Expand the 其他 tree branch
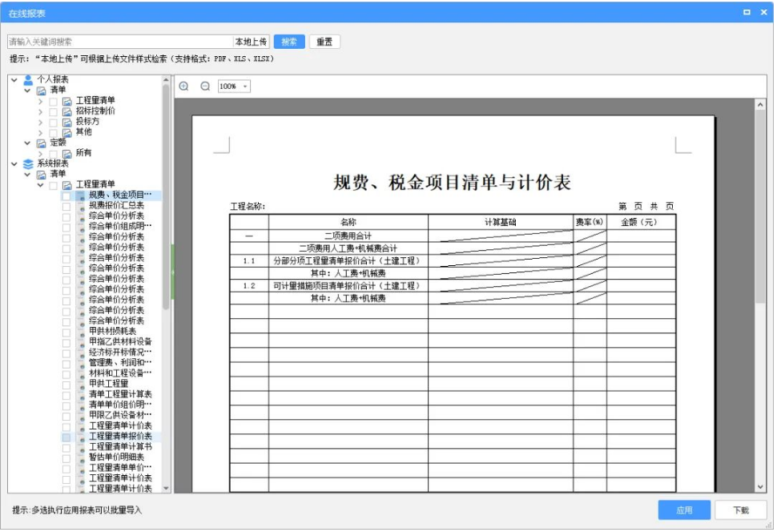777x532 pixels. pos(41,132)
